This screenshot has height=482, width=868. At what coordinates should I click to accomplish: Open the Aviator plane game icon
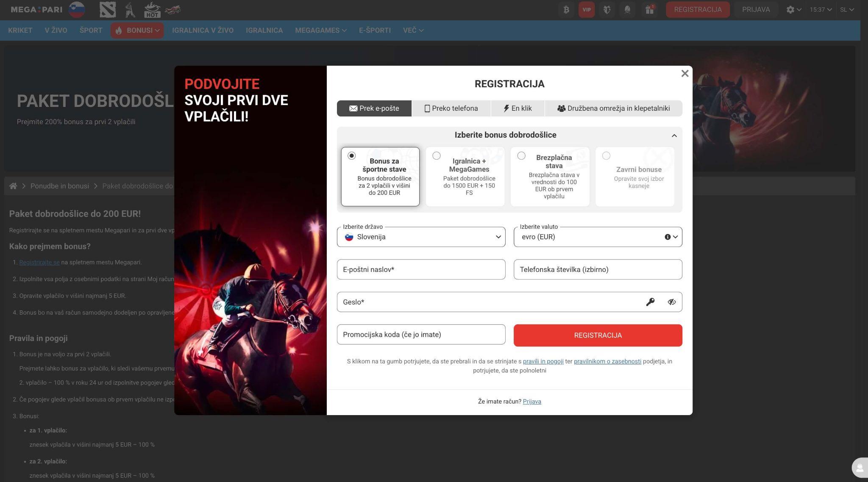coord(172,9)
